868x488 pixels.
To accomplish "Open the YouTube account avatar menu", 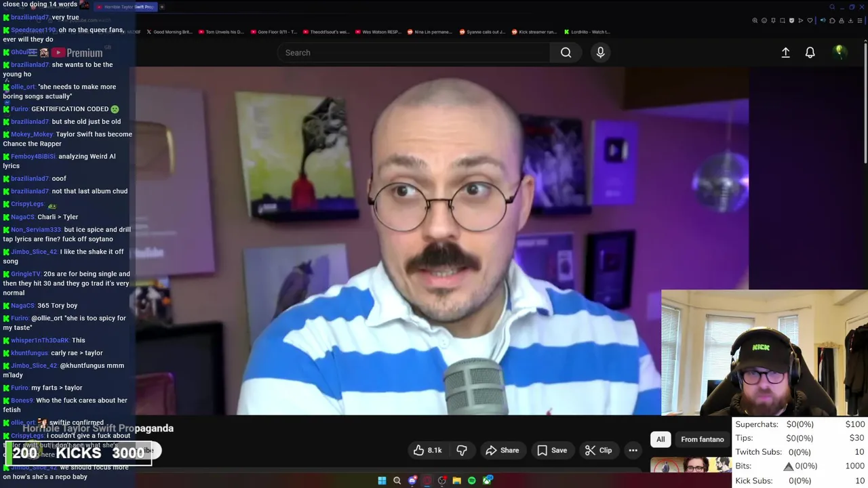I will point(840,52).
